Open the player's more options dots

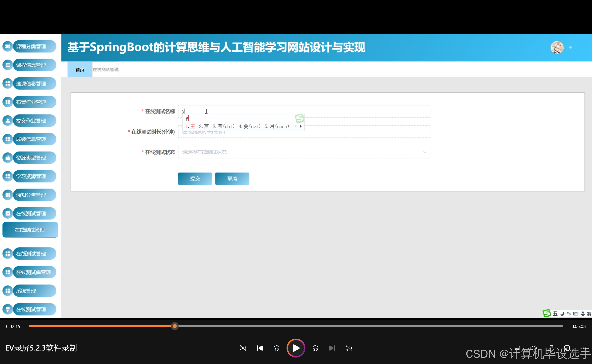584,348
